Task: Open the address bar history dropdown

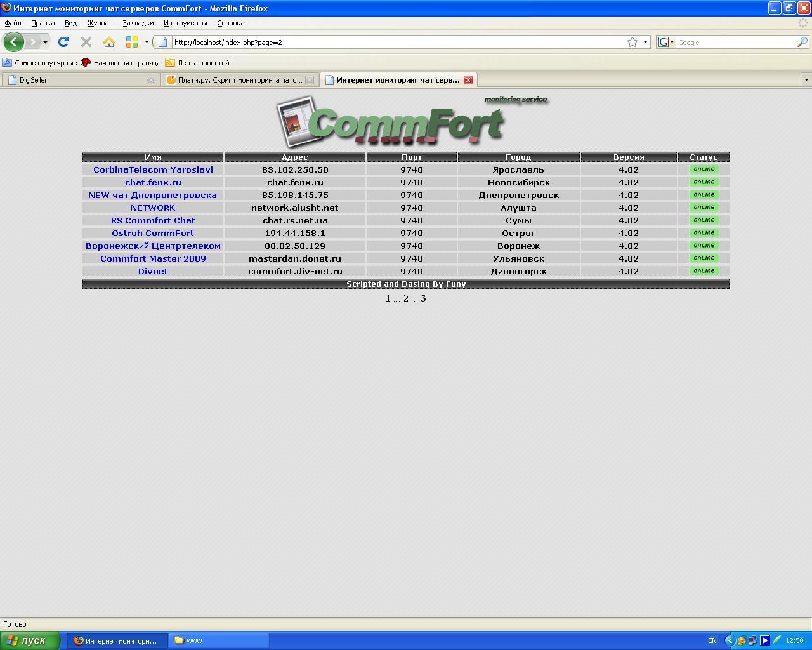Action: tap(645, 43)
